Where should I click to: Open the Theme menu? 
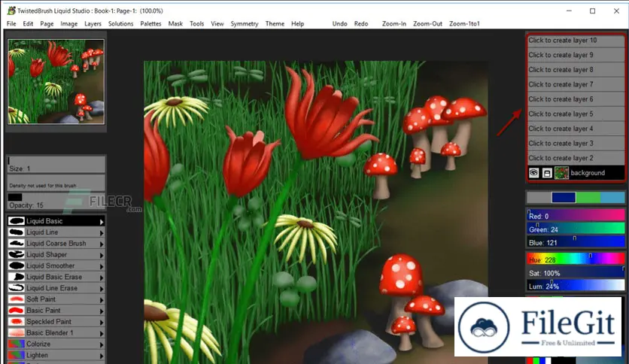click(x=275, y=23)
